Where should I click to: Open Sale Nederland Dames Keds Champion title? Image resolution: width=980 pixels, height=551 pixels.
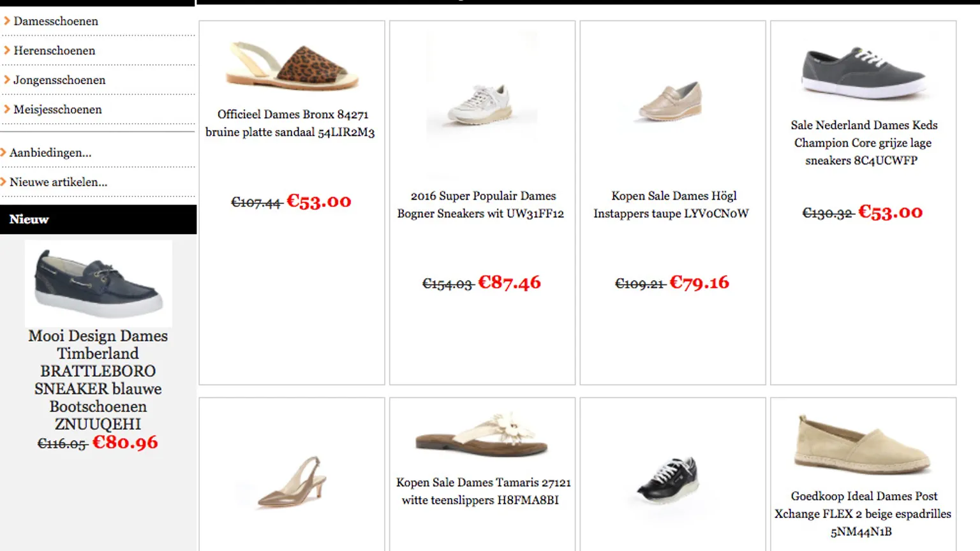point(863,143)
